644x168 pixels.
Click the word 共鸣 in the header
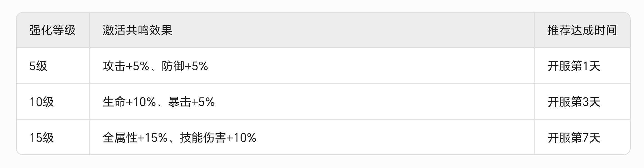(x=137, y=30)
